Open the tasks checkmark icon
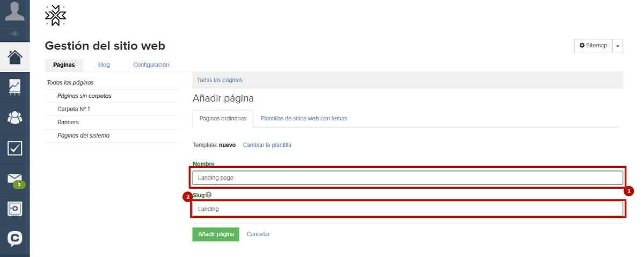 pos(14,148)
